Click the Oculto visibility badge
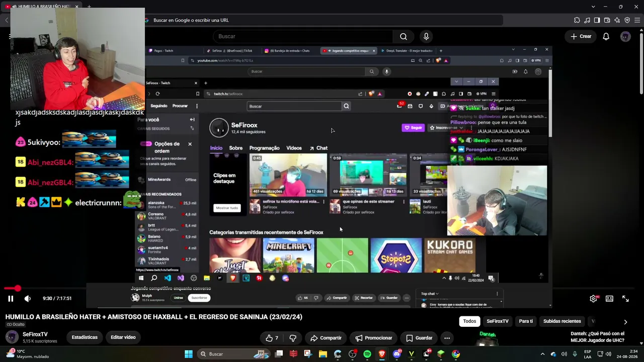Screen dimensions: 644x362 15,325
